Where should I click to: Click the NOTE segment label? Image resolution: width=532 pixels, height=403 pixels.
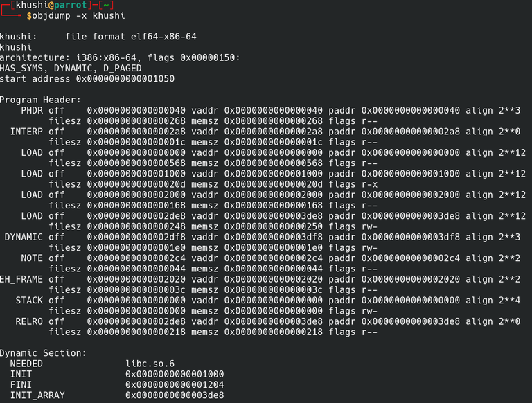(x=32, y=258)
